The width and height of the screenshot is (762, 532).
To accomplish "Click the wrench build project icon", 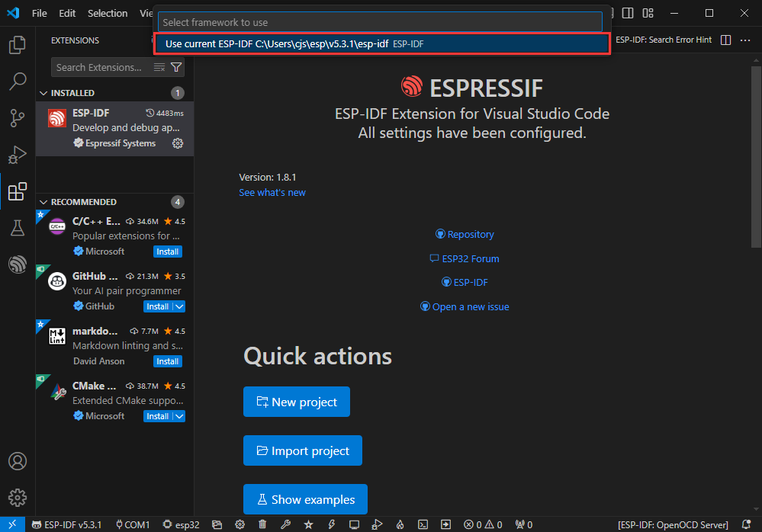I will coord(285,524).
